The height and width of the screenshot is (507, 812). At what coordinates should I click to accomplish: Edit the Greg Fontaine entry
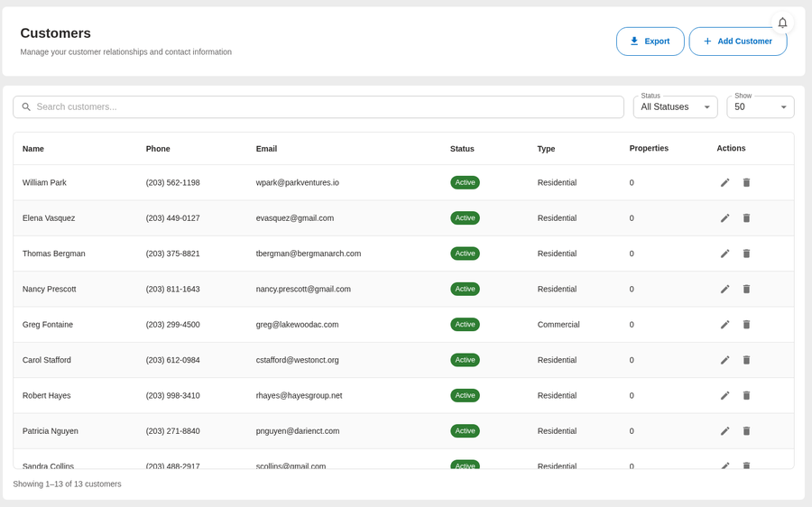724,325
